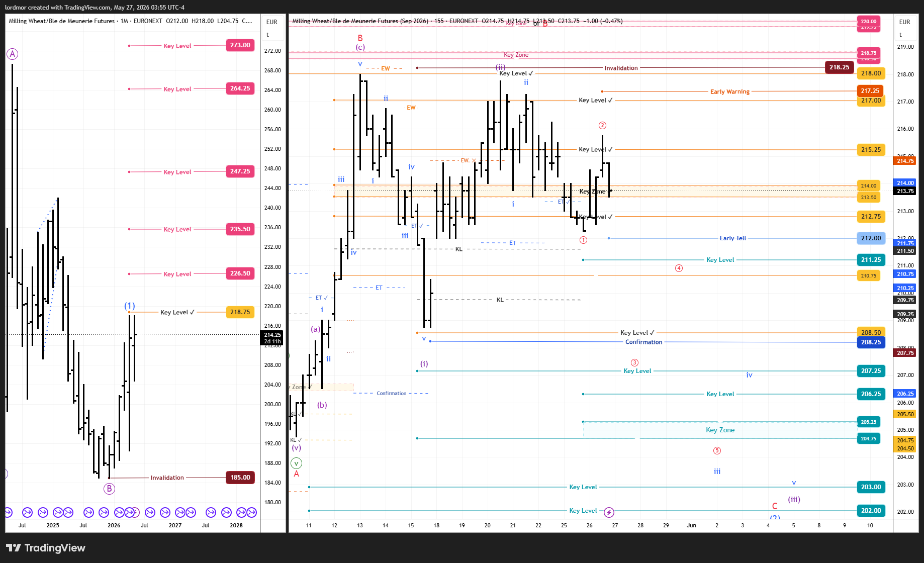
Task: Select the blue 208.25 Confirmation tag
Action: pos(871,342)
